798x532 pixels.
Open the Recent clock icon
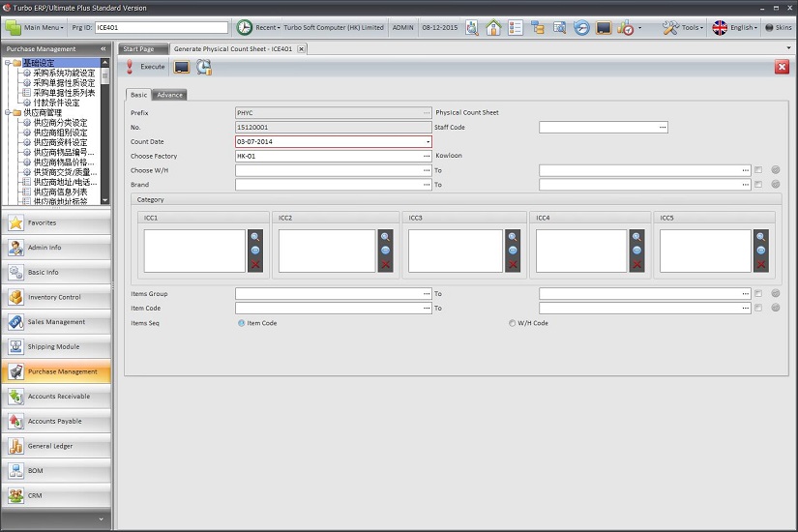pos(245,27)
